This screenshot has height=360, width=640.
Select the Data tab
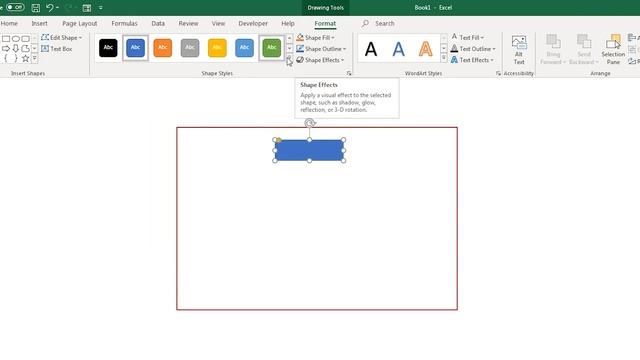click(158, 24)
